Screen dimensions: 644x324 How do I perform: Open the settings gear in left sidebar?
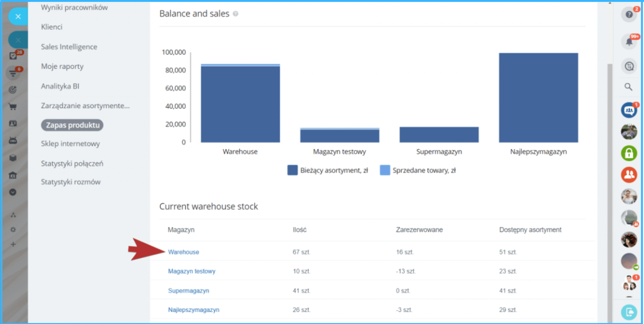13,230
